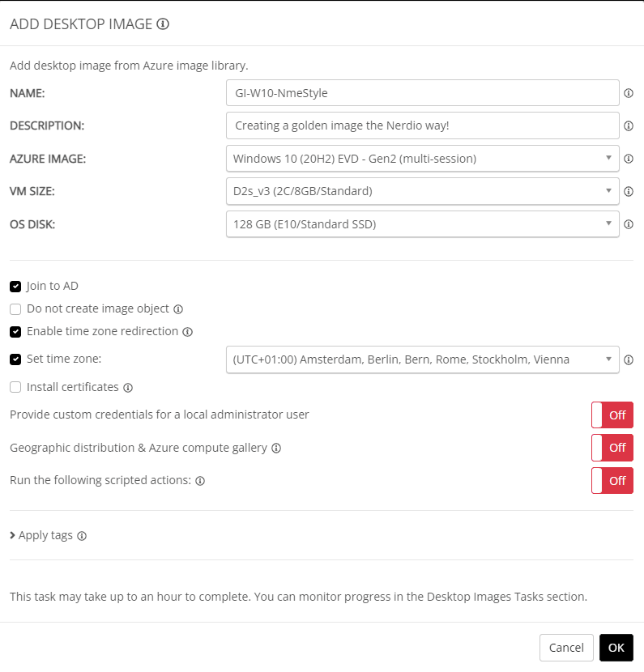Open the Azure Image dropdown
644x672 pixels.
pyautogui.click(x=422, y=159)
